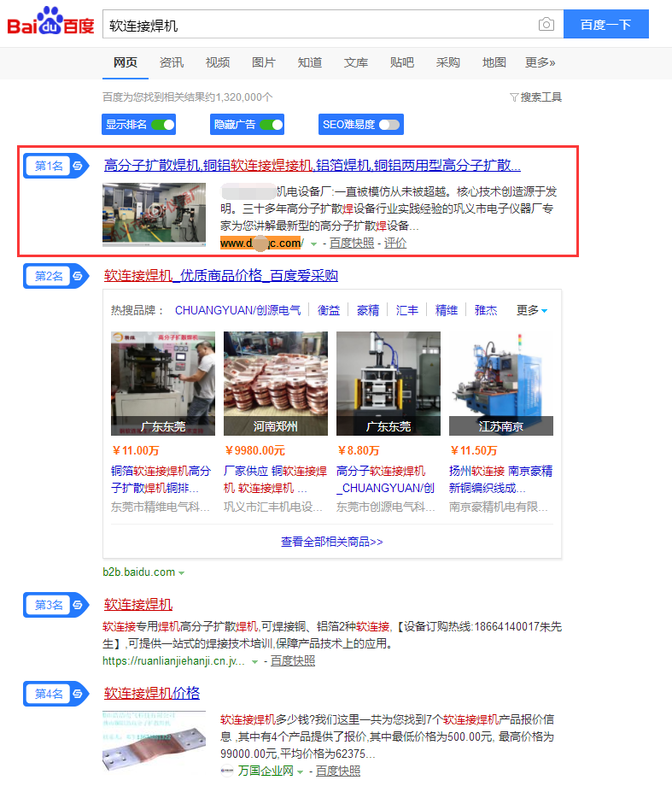
Task: Open product 铜箔软连接焊机高分子扩散焊机
Action: 161,480
